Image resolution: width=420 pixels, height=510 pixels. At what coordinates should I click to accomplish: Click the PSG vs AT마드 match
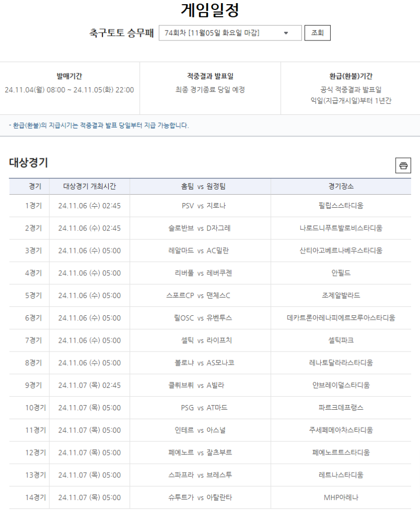tap(204, 408)
